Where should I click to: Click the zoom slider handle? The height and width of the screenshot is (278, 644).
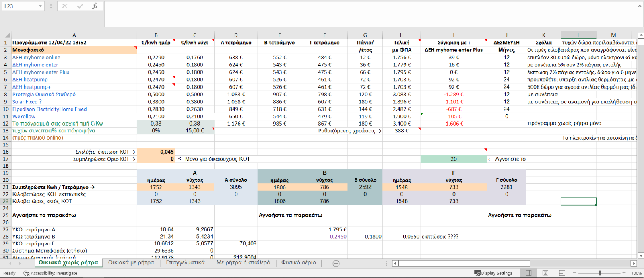(599, 273)
